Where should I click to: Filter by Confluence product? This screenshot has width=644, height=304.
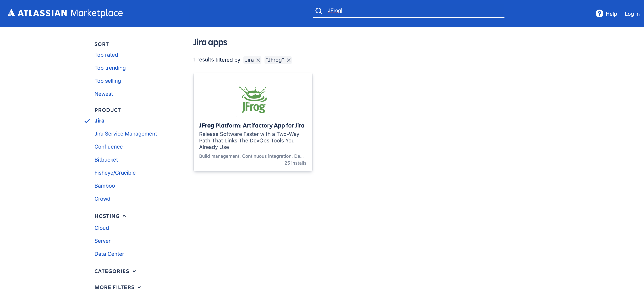coord(108,147)
